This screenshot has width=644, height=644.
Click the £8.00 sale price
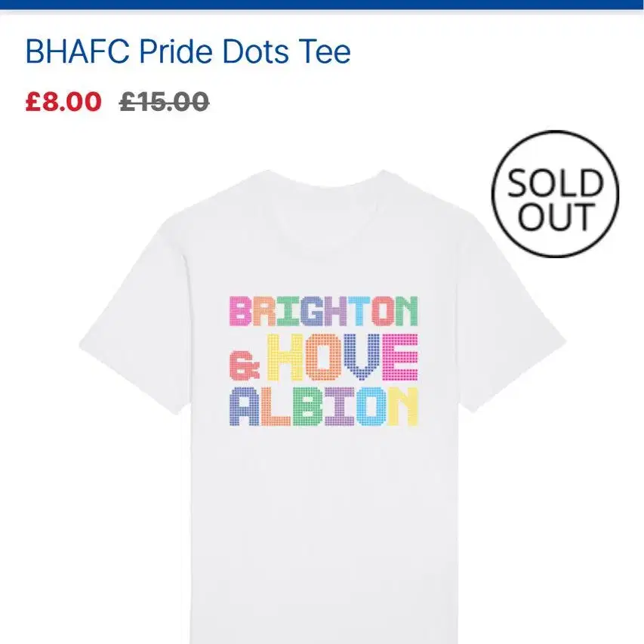[x=63, y=101]
